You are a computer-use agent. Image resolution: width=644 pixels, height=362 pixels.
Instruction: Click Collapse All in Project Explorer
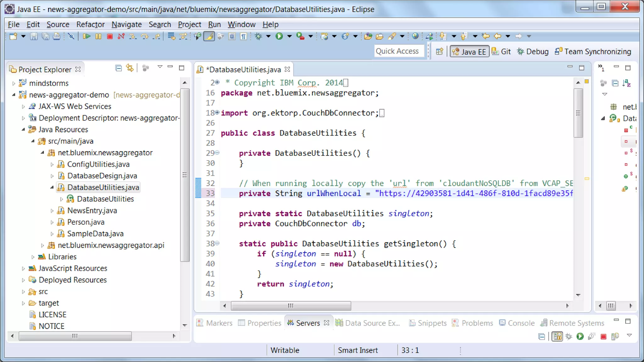click(119, 68)
